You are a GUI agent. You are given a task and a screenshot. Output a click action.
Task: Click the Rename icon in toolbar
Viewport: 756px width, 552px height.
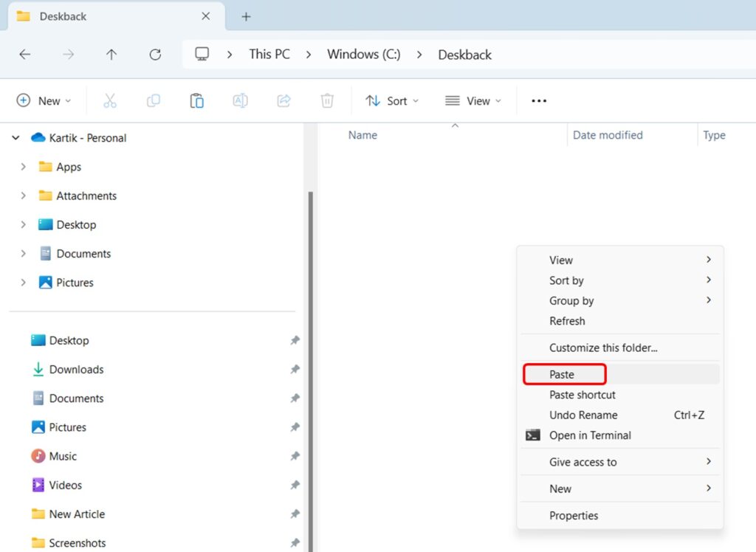click(x=240, y=101)
